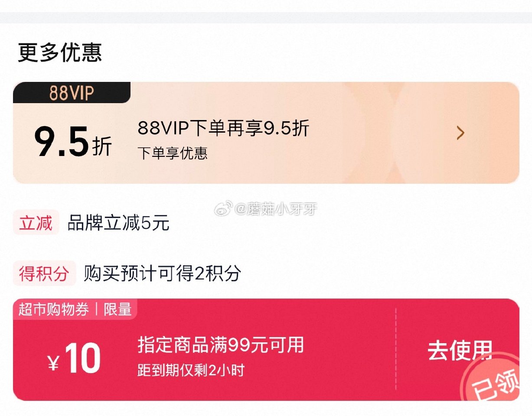Select the large 9.5折 discount text
Viewport: 532px width, 416px height.
(x=73, y=142)
